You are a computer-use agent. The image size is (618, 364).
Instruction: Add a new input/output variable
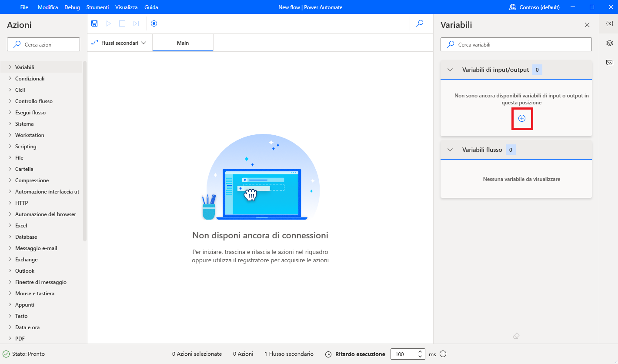(522, 118)
